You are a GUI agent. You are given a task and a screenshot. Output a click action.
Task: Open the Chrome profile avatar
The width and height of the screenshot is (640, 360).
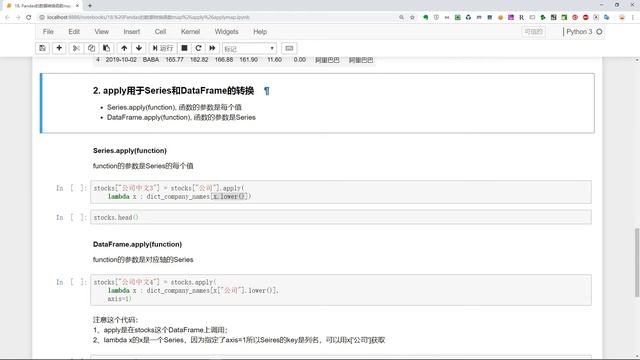point(622,17)
